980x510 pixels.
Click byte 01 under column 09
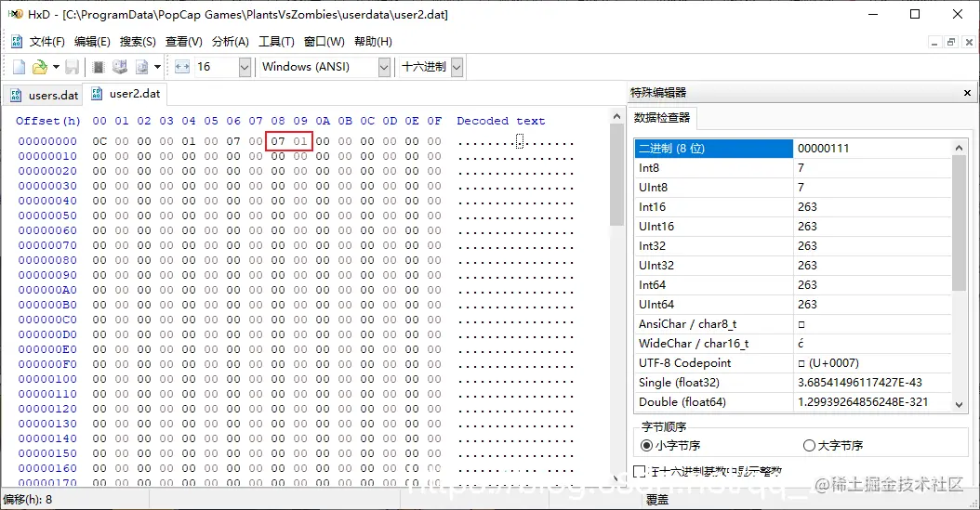click(x=300, y=141)
